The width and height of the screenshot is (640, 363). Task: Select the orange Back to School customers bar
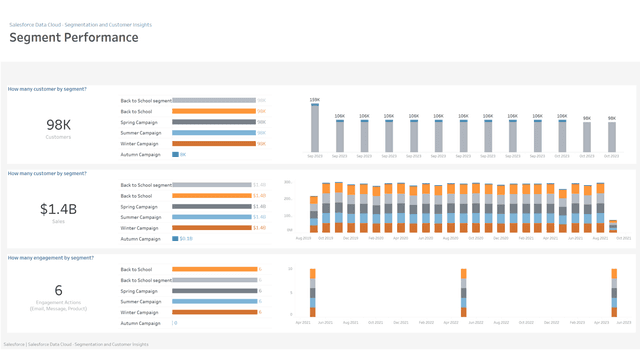pos(214,111)
